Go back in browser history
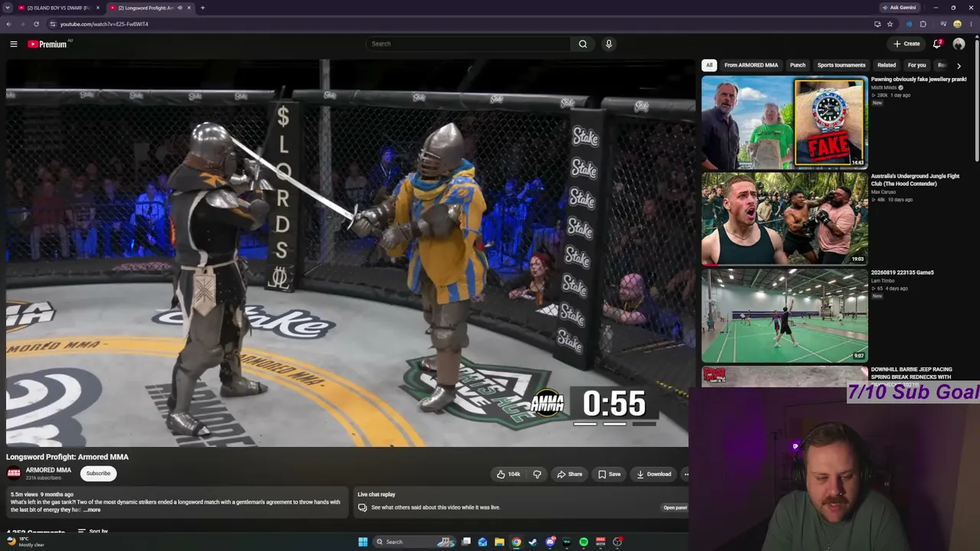The height and width of the screenshot is (551, 980). (8, 24)
